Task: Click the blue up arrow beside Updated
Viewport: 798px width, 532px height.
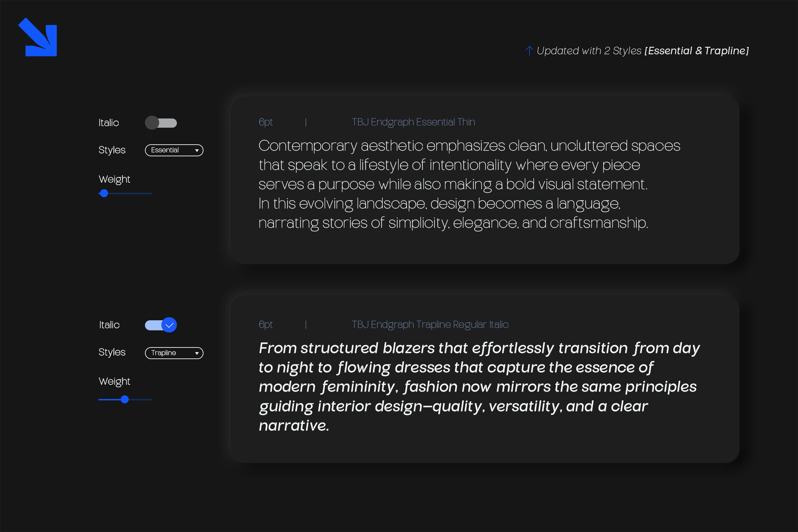Action: pos(529,51)
